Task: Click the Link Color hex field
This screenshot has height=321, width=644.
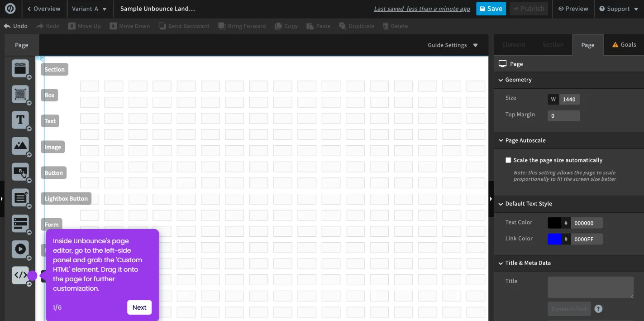Action: (587, 239)
